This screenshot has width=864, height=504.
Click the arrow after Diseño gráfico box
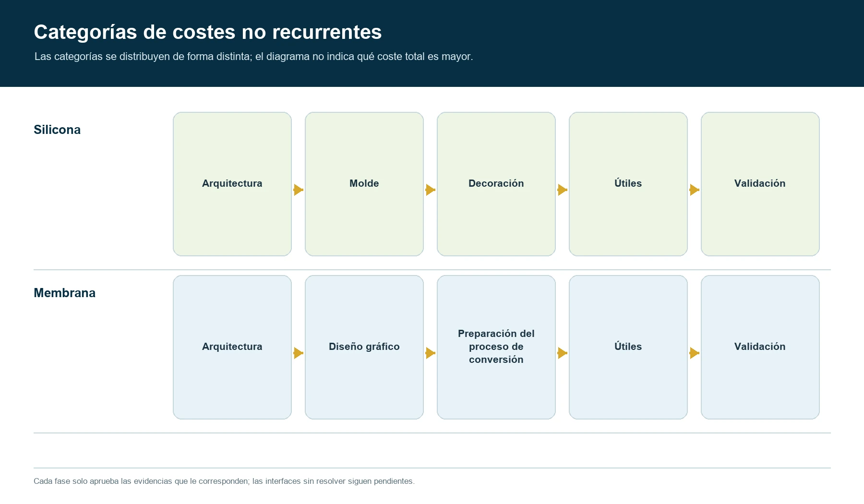(x=430, y=353)
